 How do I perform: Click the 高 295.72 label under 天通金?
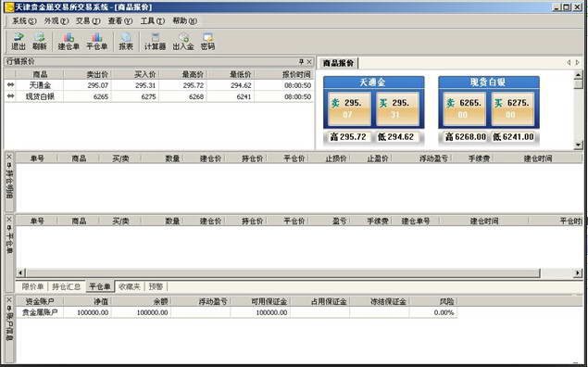click(x=348, y=137)
